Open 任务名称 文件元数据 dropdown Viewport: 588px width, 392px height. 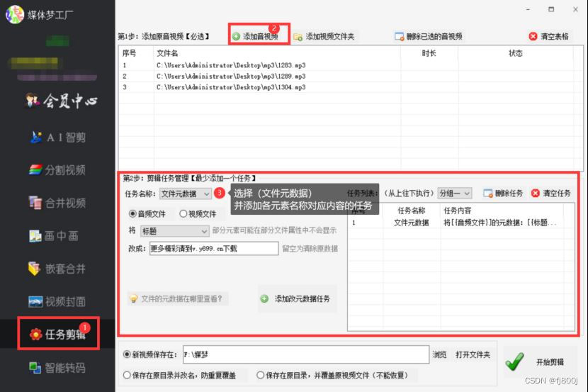(x=185, y=194)
